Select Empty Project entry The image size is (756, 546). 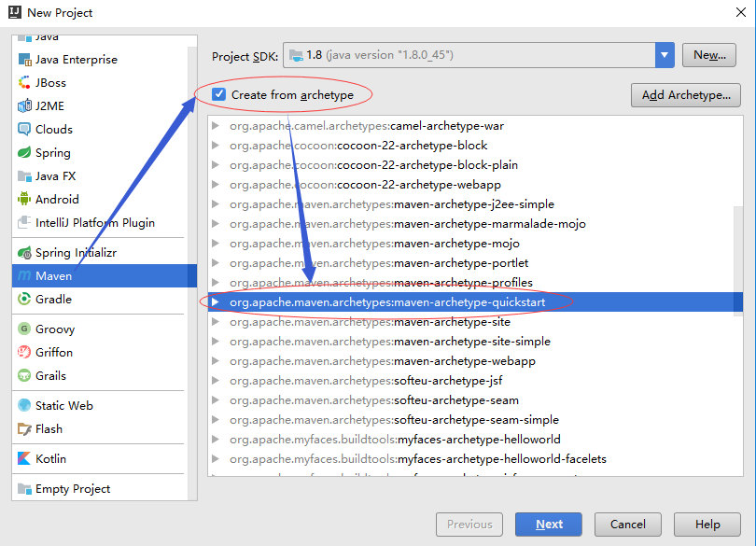point(100,489)
